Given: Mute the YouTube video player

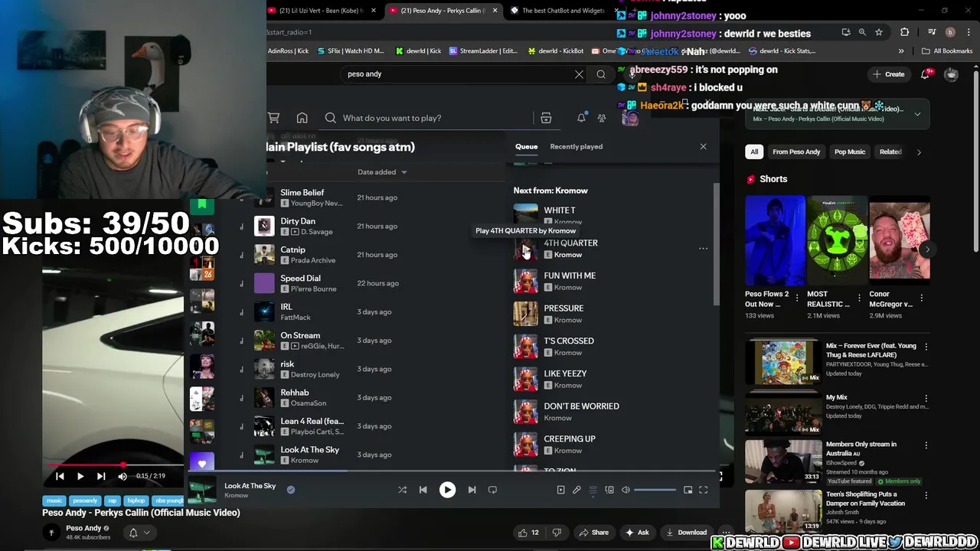Looking at the screenshot, I should click(x=122, y=476).
